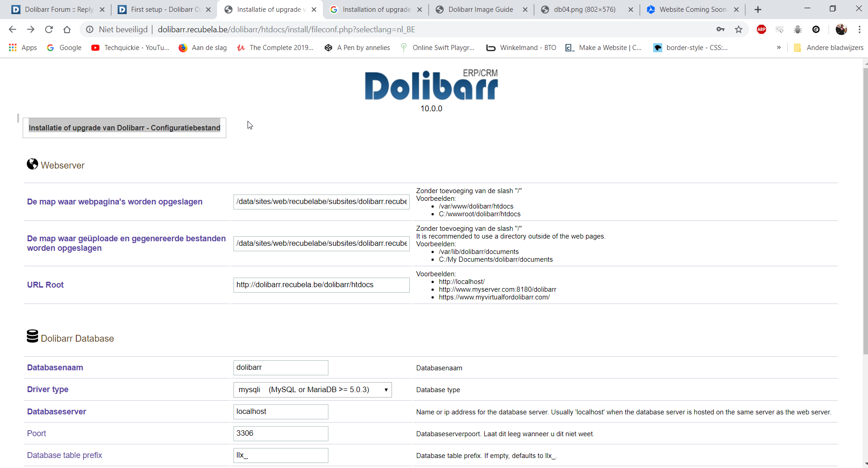Close the db04.png tab

click(x=630, y=10)
